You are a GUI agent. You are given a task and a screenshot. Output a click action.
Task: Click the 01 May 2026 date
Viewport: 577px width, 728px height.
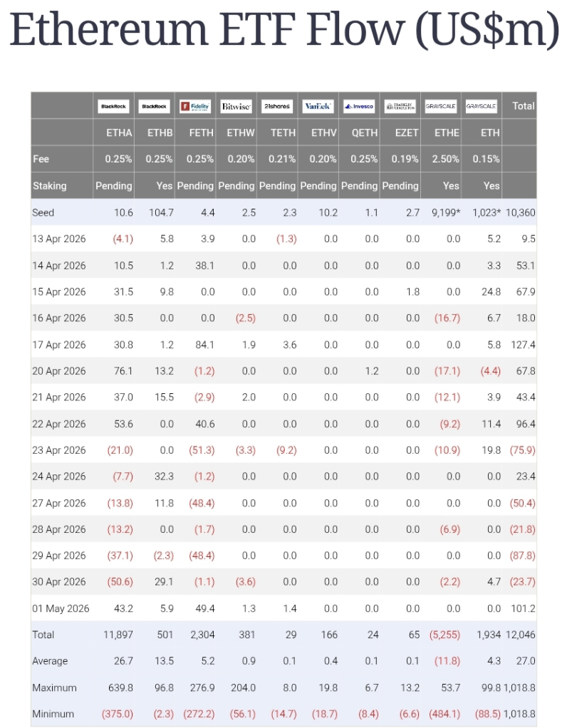click(x=61, y=608)
